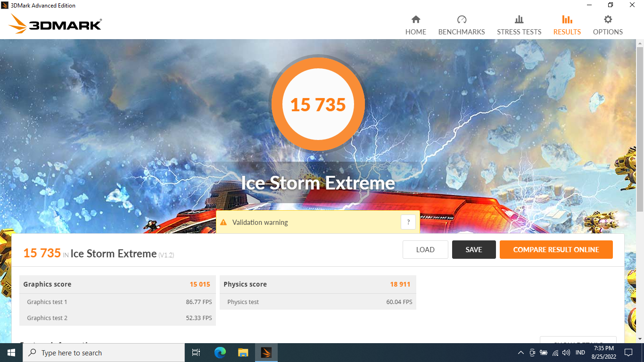
Task: Click the IND input language indicator
Action: (x=580, y=353)
